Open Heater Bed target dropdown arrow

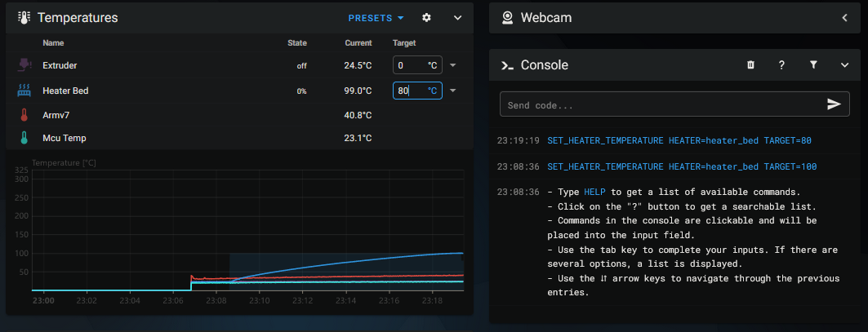click(x=453, y=91)
